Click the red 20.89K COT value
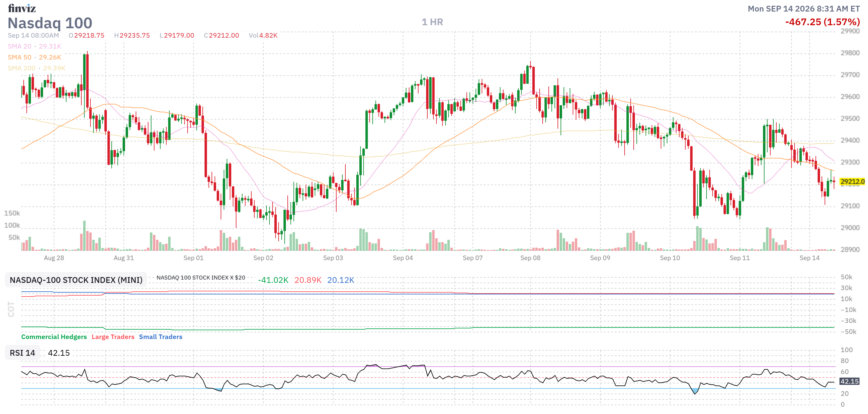Image resolution: width=868 pixels, height=414 pixels. (308, 280)
